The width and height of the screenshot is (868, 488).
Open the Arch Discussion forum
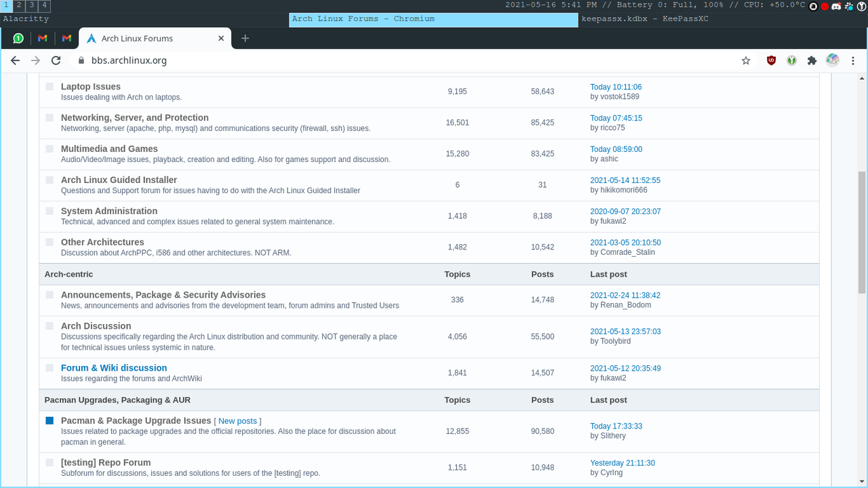(x=96, y=327)
